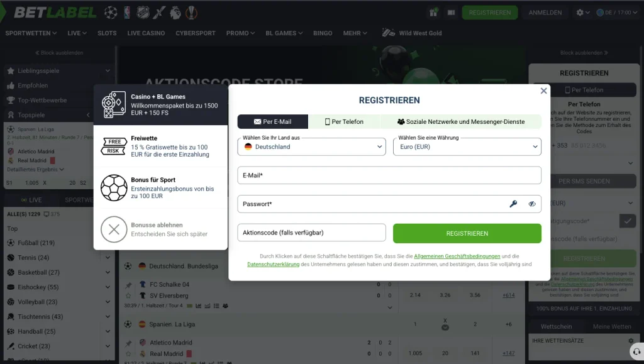The width and height of the screenshot is (644, 364).
Task: Open bet slip settings gear icon
Action: 631,341
